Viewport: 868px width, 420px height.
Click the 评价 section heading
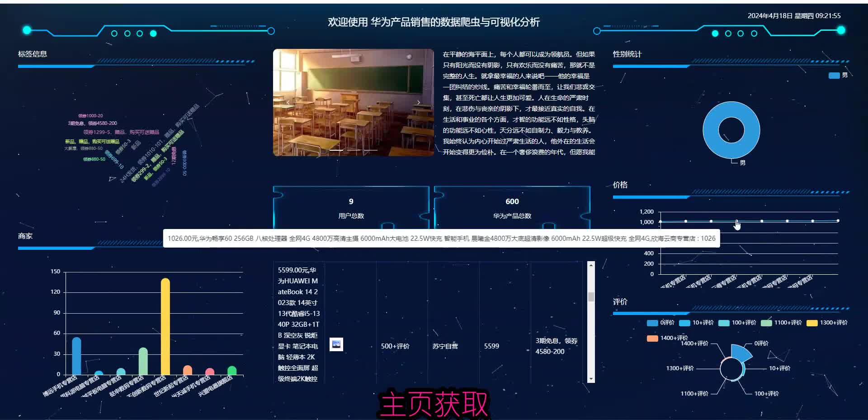coord(620,301)
